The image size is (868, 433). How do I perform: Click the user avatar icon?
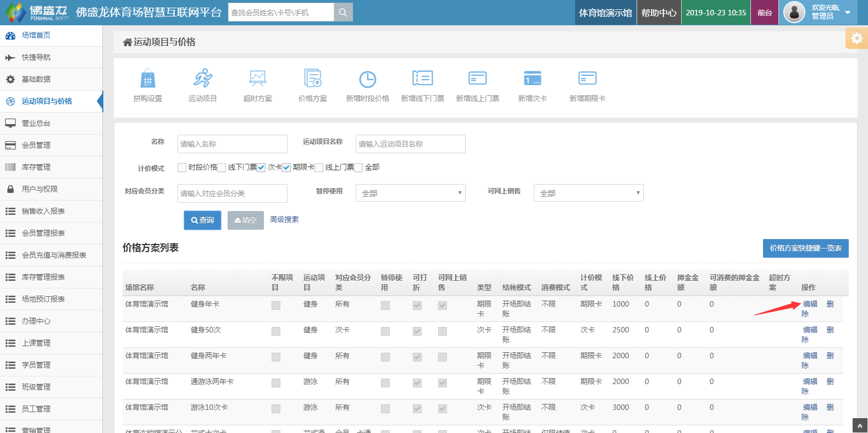pyautogui.click(x=794, y=12)
